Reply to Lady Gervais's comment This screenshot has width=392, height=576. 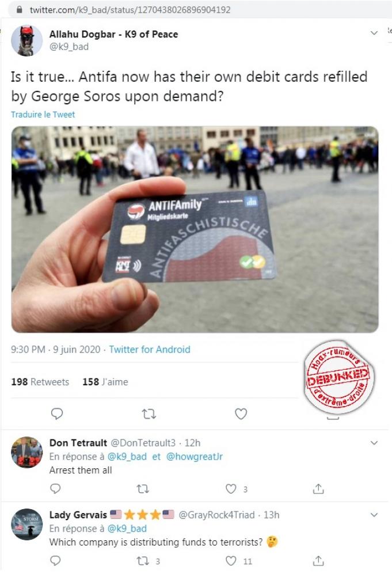click(55, 560)
